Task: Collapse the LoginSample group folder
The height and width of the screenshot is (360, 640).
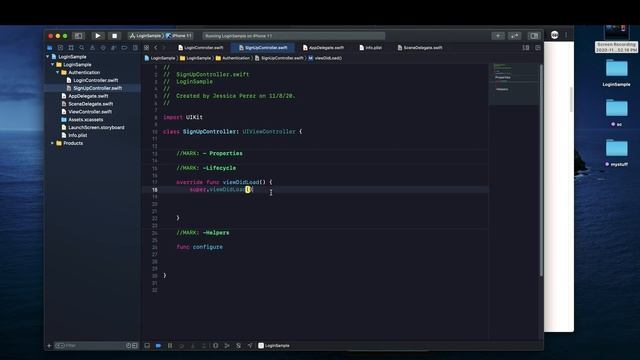Action: [53, 64]
